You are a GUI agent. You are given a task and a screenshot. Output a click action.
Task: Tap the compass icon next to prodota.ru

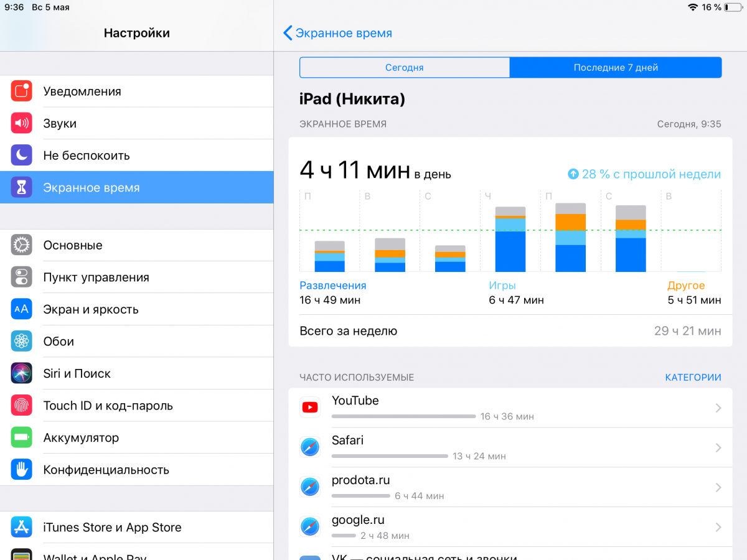(310, 487)
